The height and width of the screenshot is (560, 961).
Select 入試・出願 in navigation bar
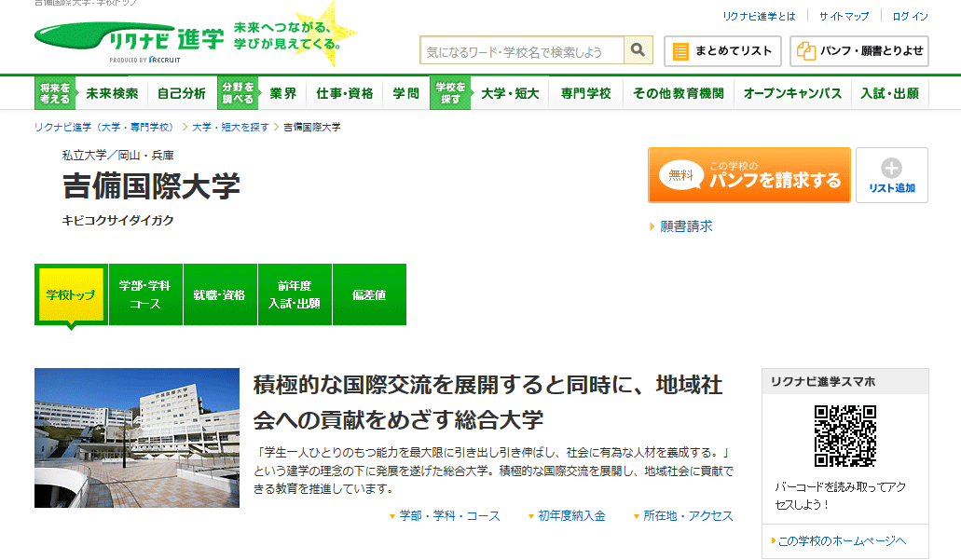(890, 93)
